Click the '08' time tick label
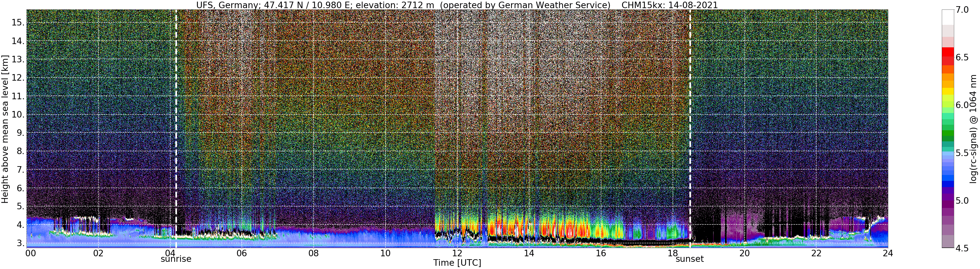Viewport: 980px width, 269px height. coord(313,253)
